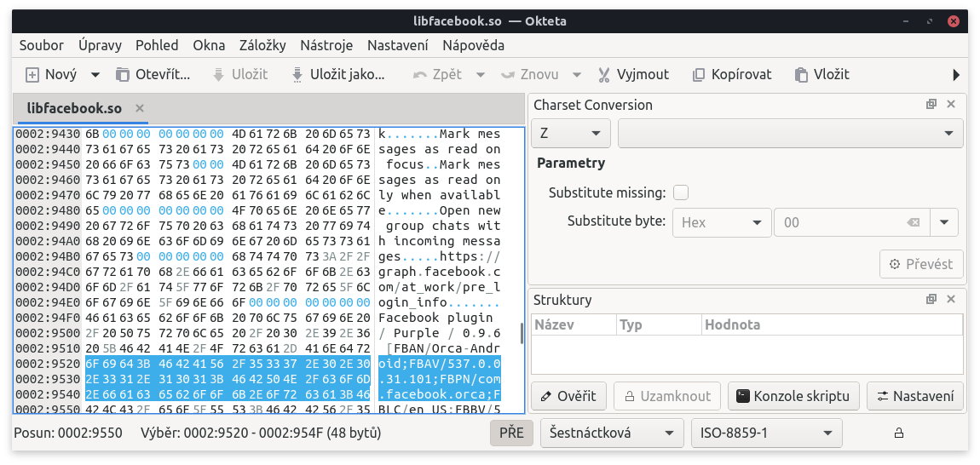
Task: Open the Pohled menu
Action: tap(157, 46)
